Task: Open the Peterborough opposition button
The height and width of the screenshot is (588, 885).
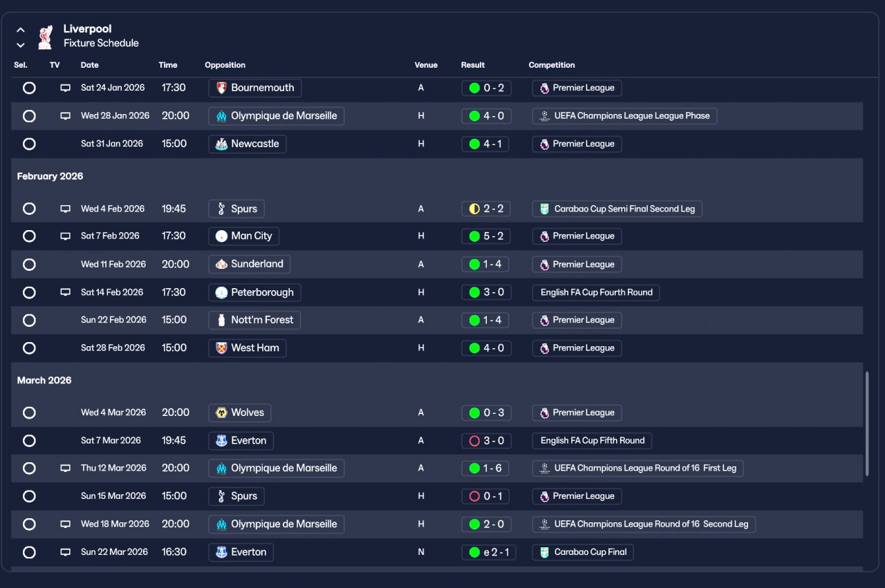Action: tap(254, 292)
